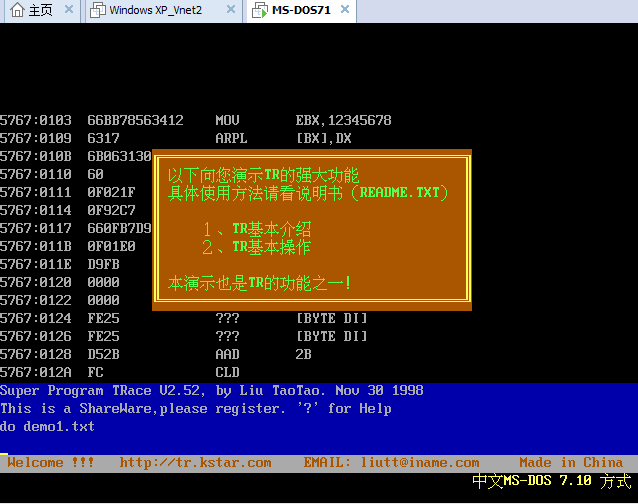The width and height of the screenshot is (638, 504).
Task: Click [BYTE DI] operand at 5767:0124
Action: click(332, 318)
